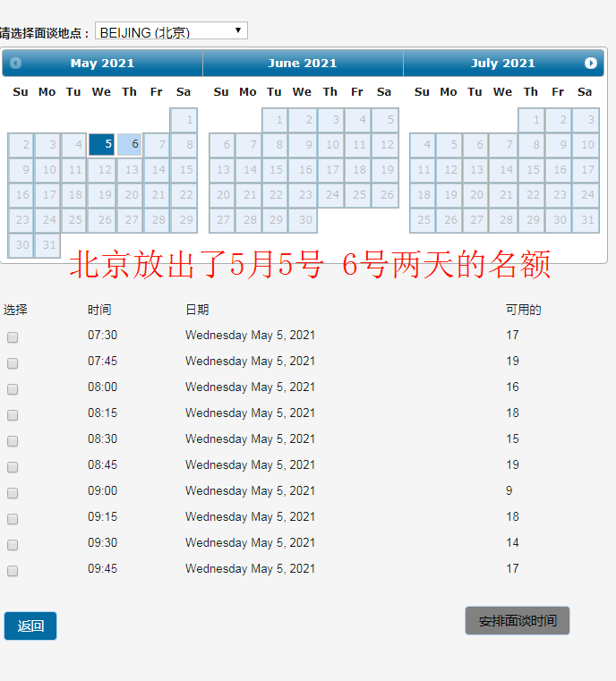Select the 08:15 appointment checkbox
Viewport: 616px width, 681px height.
pyautogui.click(x=13, y=415)
